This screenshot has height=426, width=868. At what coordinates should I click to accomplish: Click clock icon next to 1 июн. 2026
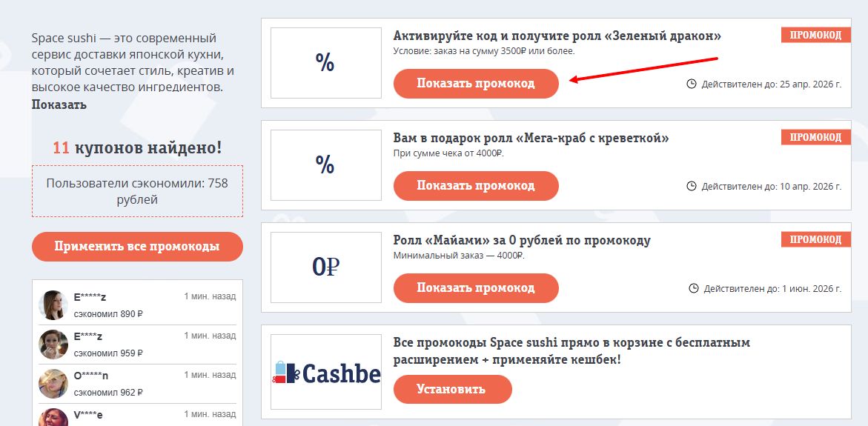pos(693,288)
